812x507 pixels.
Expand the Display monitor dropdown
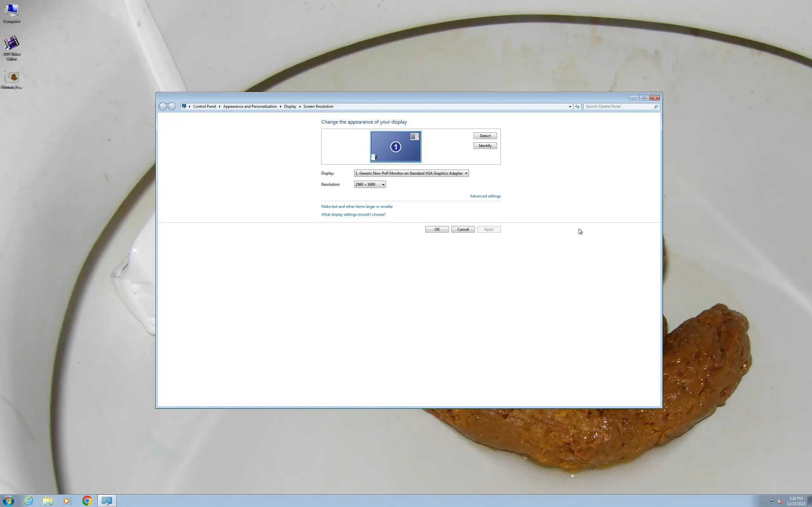411,173
